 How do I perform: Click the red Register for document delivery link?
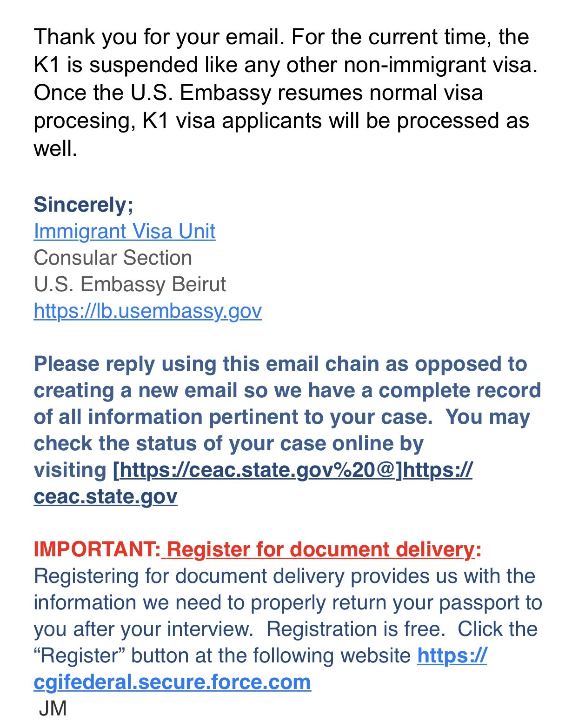point(320,549)
